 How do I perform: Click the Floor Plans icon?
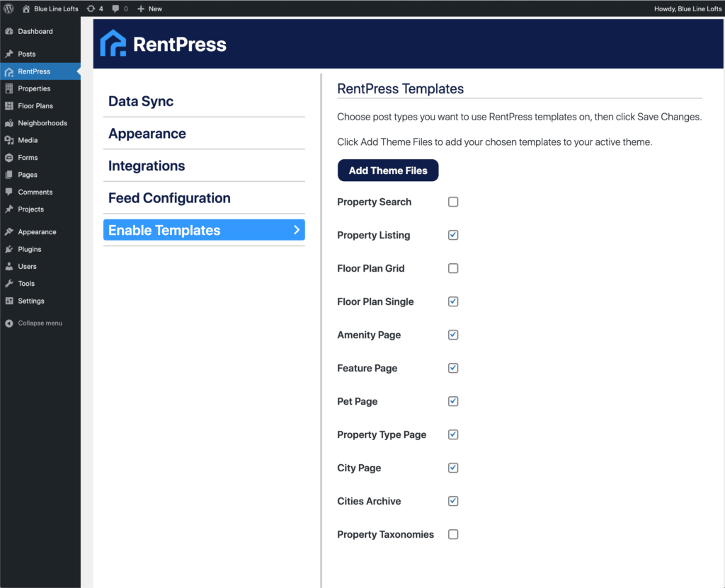(8, 106)
